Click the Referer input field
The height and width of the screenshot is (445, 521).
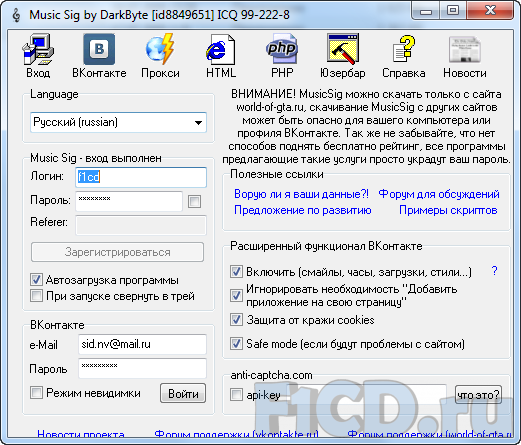click(141, 225)
